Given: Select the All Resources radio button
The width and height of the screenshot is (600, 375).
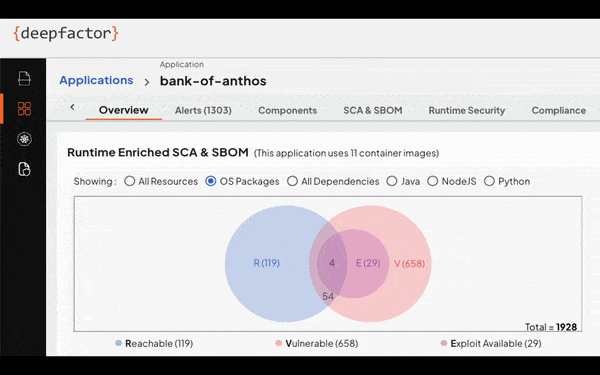Looking at the screenshot, I should (130, 181).
